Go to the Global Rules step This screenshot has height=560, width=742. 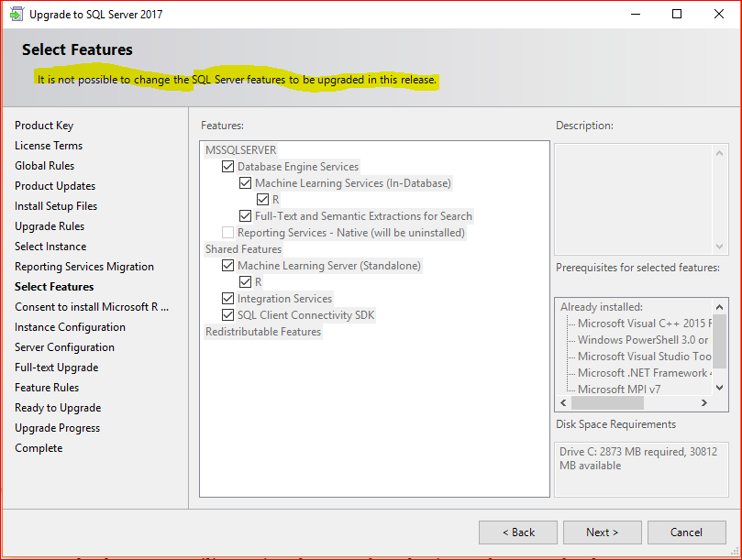point(44,166)
